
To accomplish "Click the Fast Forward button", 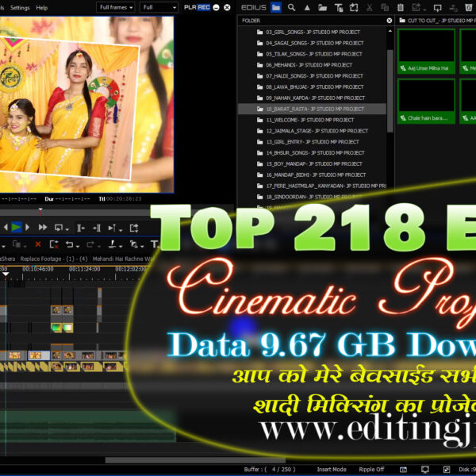I will click(43, 227).
